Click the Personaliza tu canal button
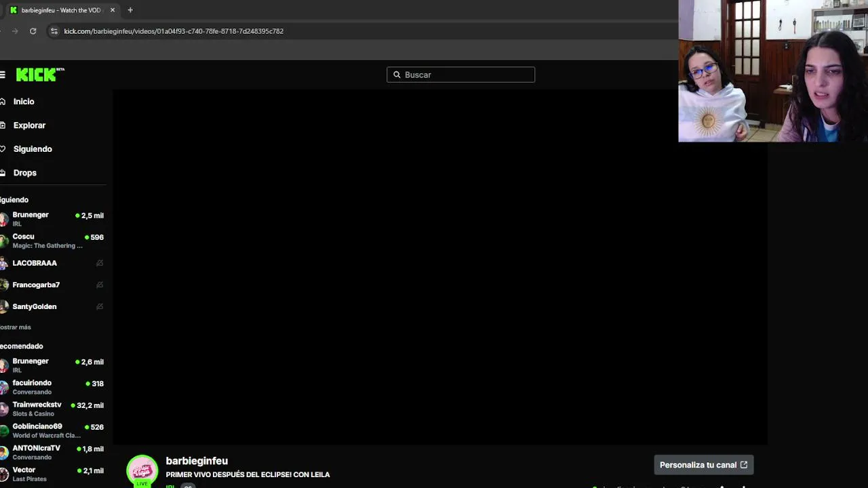Screen dimensions: 868x488 704,465
